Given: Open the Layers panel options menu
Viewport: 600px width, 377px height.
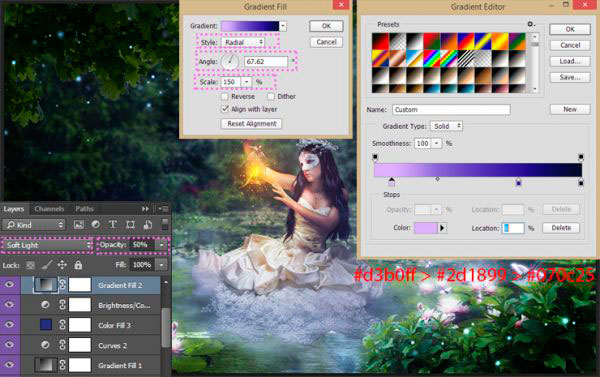Looking at the screenshot, I should (x=163, y=209).
